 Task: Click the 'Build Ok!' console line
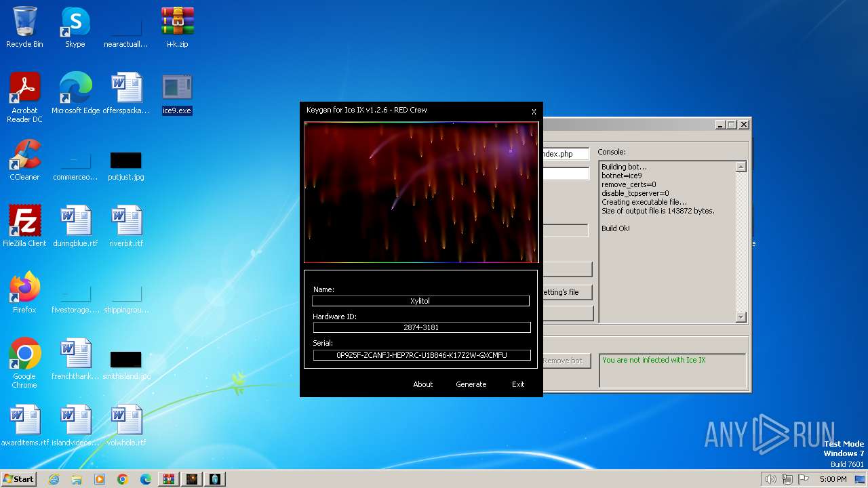[x=616, y=228]
